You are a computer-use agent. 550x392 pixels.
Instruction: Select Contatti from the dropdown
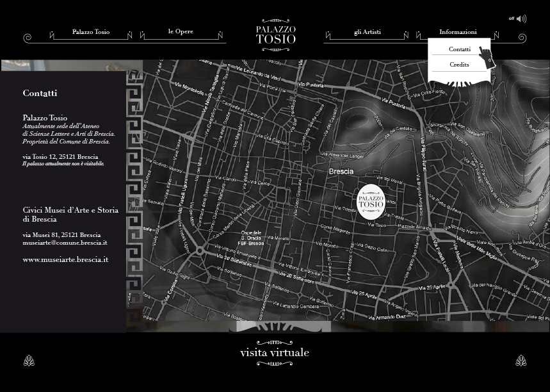pyautogui.click(x=460, y=49)
